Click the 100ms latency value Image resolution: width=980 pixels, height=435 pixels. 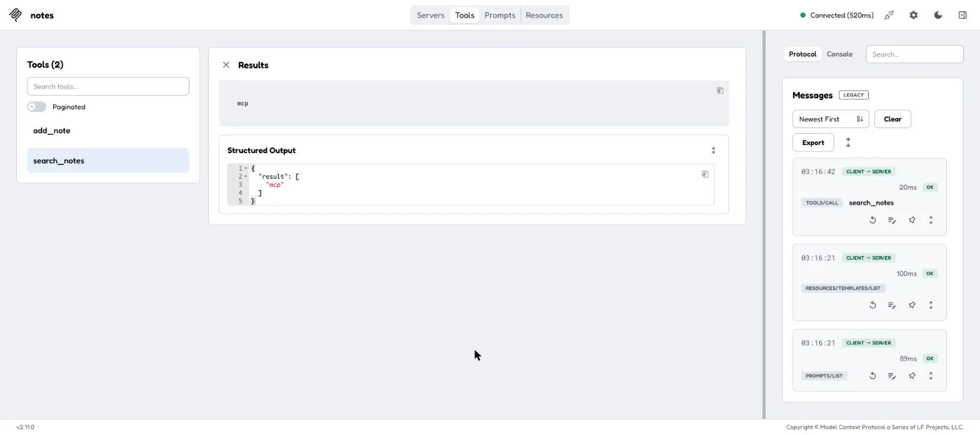tap(906, 274)
